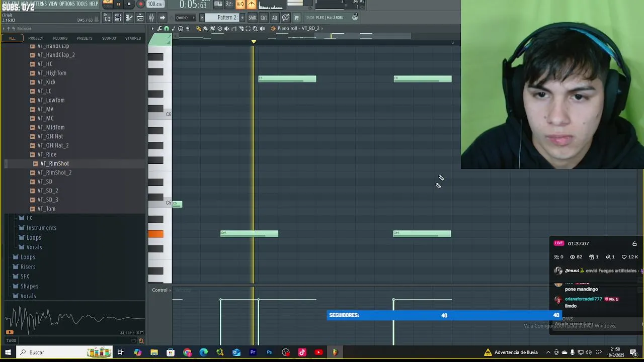The height and width of the screenshot is (362, 644).
Task: Open the Pattern 2 selector
Action: point(222,18)
